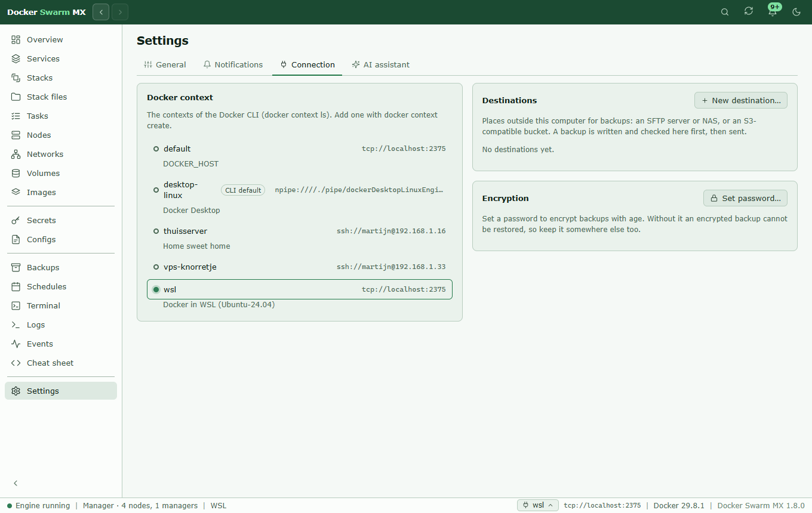This screenshot has width=812, height=513.
Task: Click the No destinations yet text
Action: (518, 149)
